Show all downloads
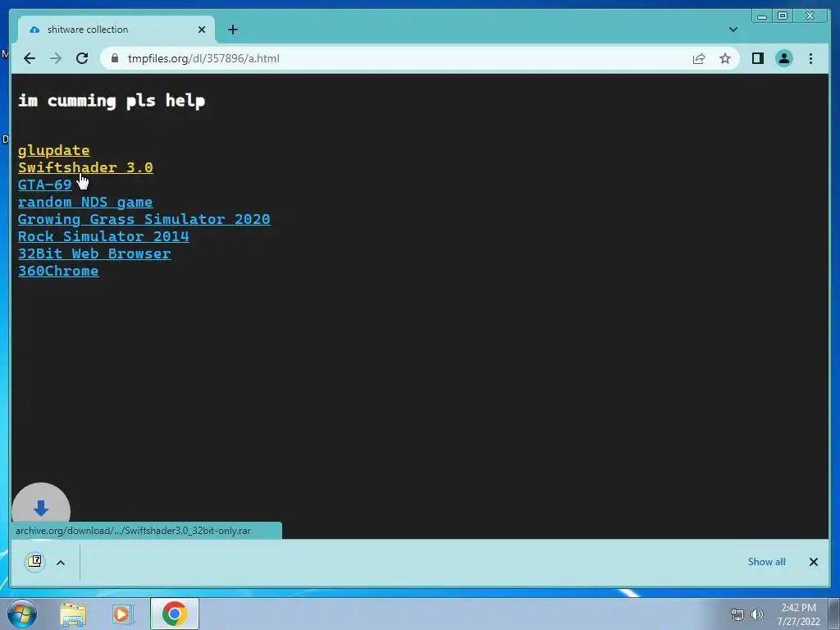840x630 pixels. (767, 561)
